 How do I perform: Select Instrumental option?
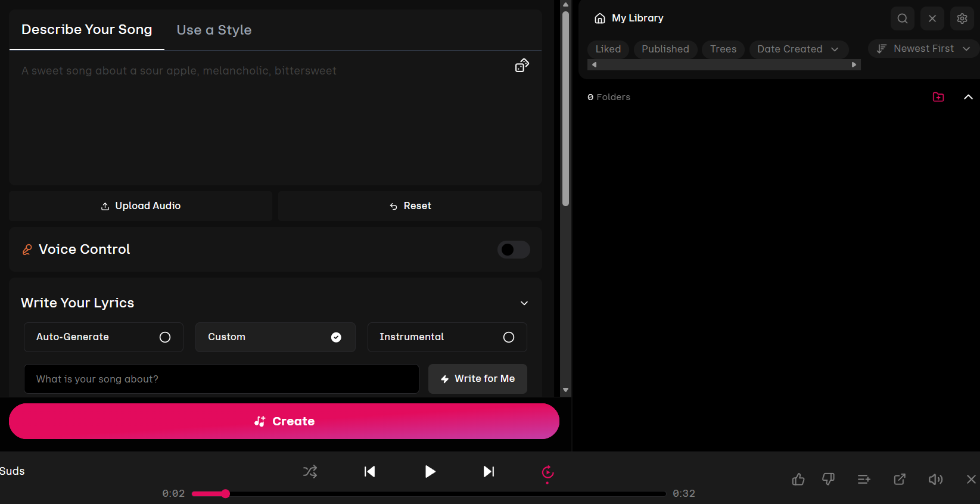pyautogui.click(x=447, y=337)
